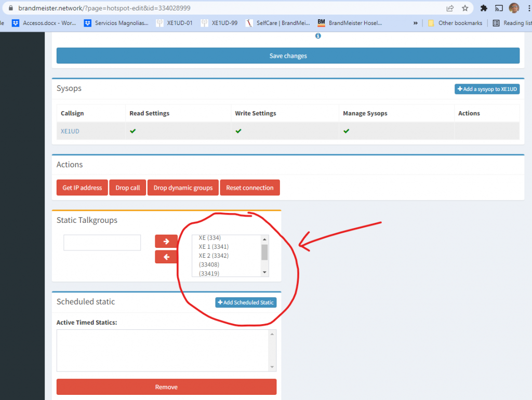Open Accesos.docx bookmark
Screen dimensions: 532x400
(44, 23)
